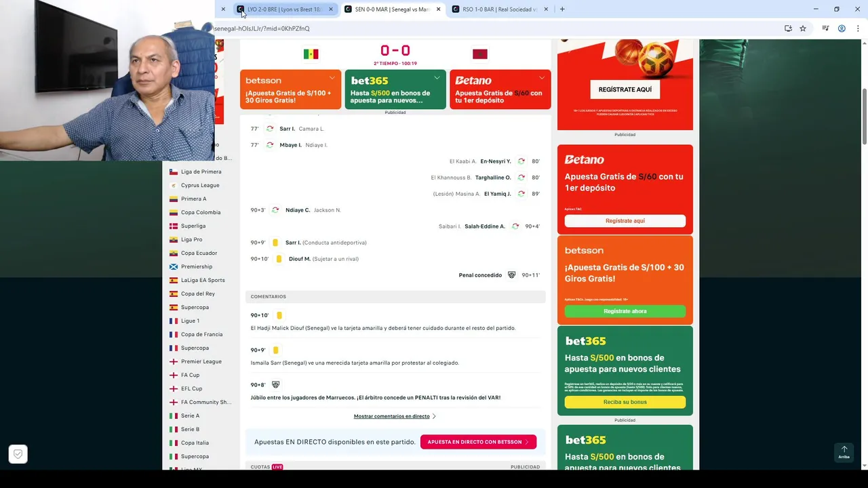Click Regístrate ahora in the betsson ad
Screen dimensions: 868x488
click(625, 311)
